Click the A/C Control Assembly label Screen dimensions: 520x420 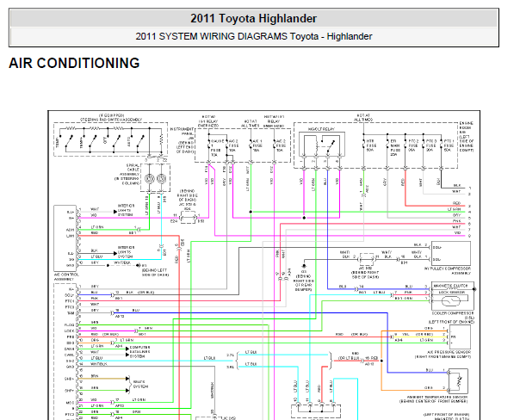click(x=66, y=277)
